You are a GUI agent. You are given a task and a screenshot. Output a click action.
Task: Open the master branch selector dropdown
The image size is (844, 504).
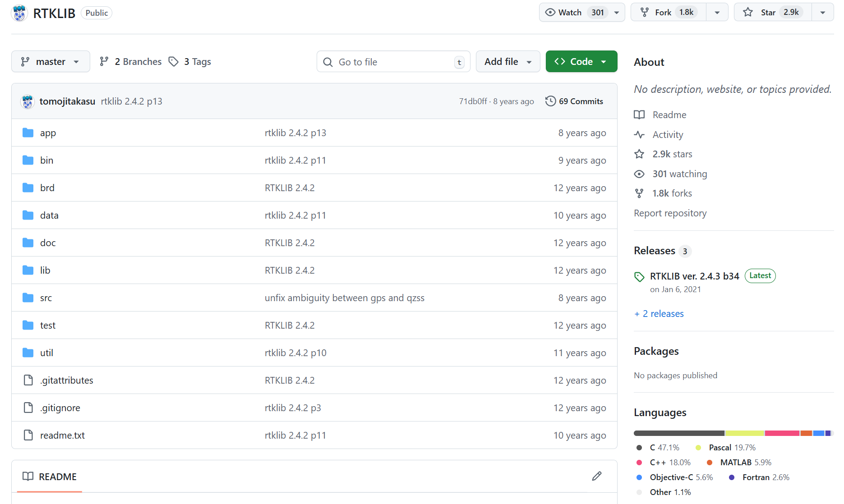pos(51,61)
